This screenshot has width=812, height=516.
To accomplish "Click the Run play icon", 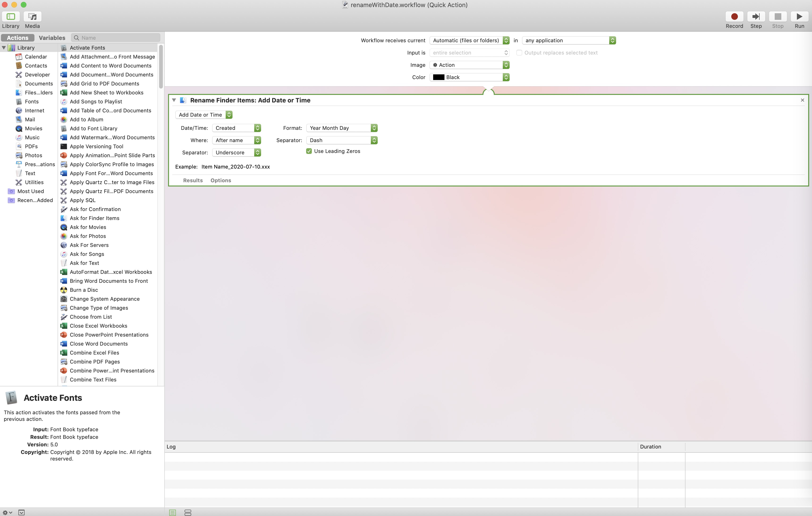I will click(799, 17).
